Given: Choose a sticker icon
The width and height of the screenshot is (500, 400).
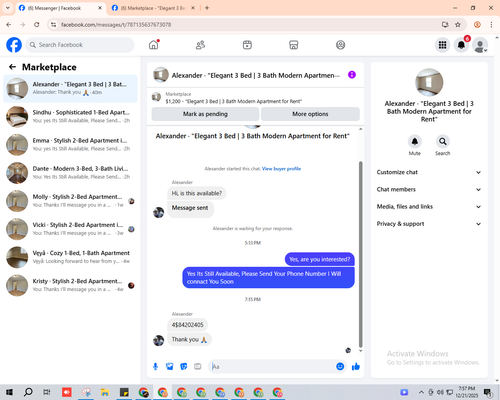Looking at the screenshot, I should pyautogui.click(x=184, y=367).
